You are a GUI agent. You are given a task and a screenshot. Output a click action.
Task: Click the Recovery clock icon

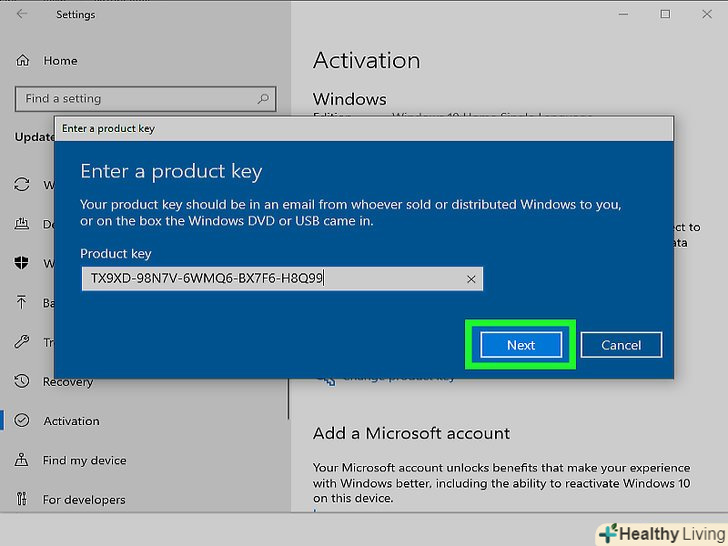[21, 381]
